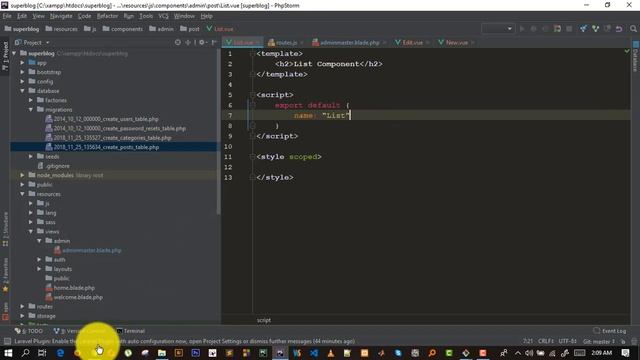Expand the app folder
Image resolution: width=640 pixels, height=360 pixels.
point(22,63)
